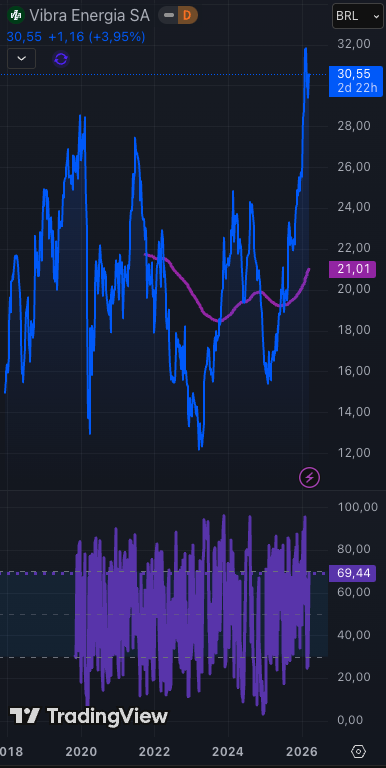The image size is (386, 768).
Task: Click the 2026 time axis label
Action: (302, 751)
